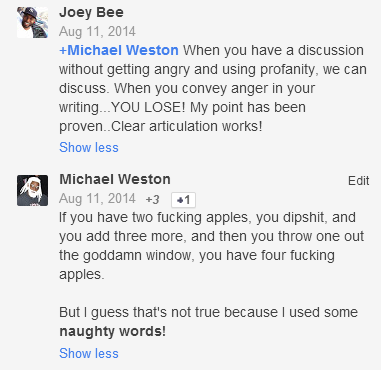This screenshot has width=381, height=370.
Task: Edit Michael Weston's comment
Action: pyautogui.click(x=358, y=181)
